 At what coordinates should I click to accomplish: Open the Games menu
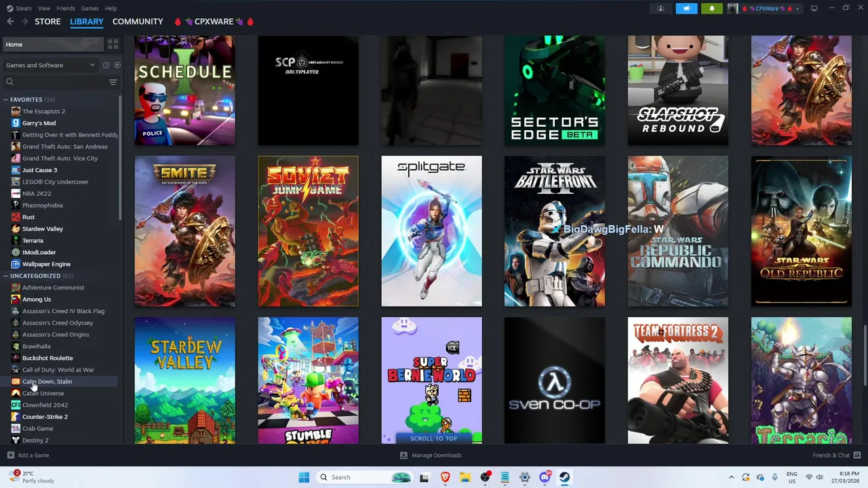[x=90, y=8]
